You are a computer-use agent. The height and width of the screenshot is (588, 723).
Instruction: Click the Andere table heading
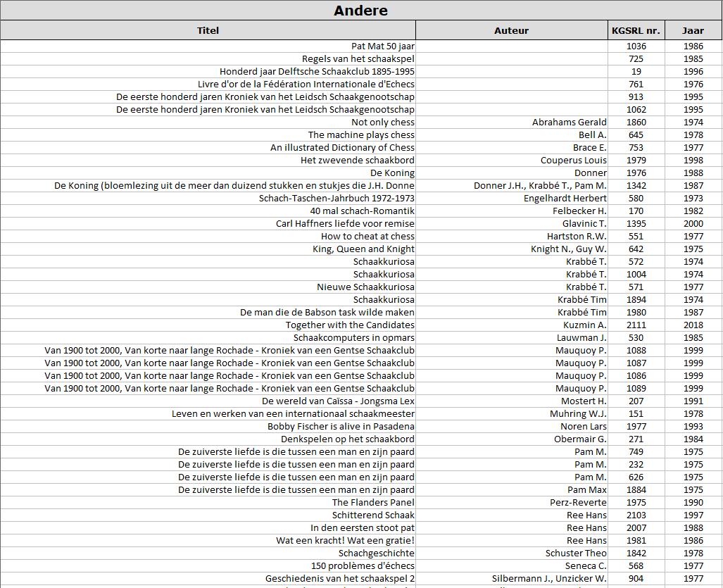point(361,10)
